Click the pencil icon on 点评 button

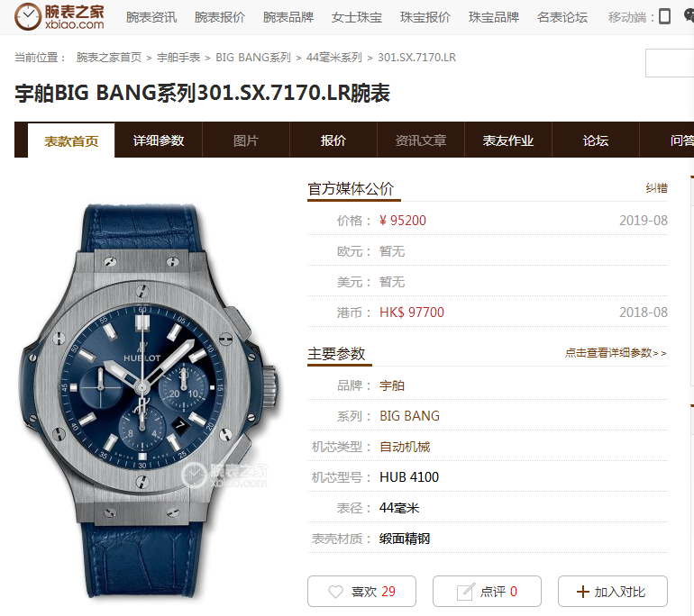[466, 592]
